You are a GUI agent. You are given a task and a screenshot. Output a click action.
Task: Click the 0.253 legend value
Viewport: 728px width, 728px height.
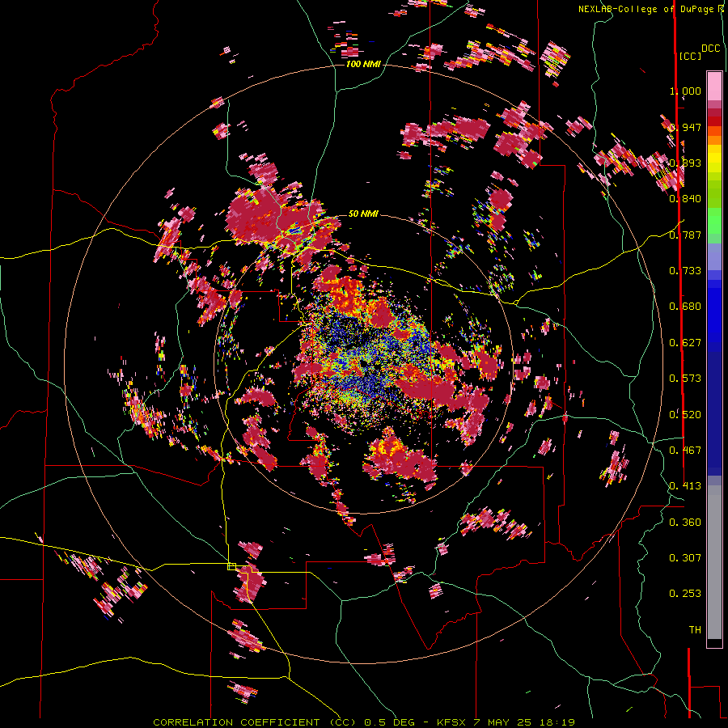click(685, 594)
